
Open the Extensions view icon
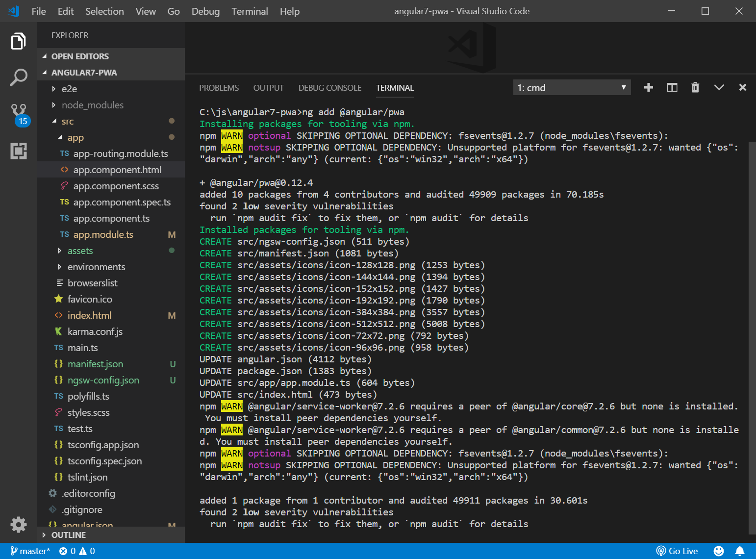pyautogui.click(x=18, y=151)
